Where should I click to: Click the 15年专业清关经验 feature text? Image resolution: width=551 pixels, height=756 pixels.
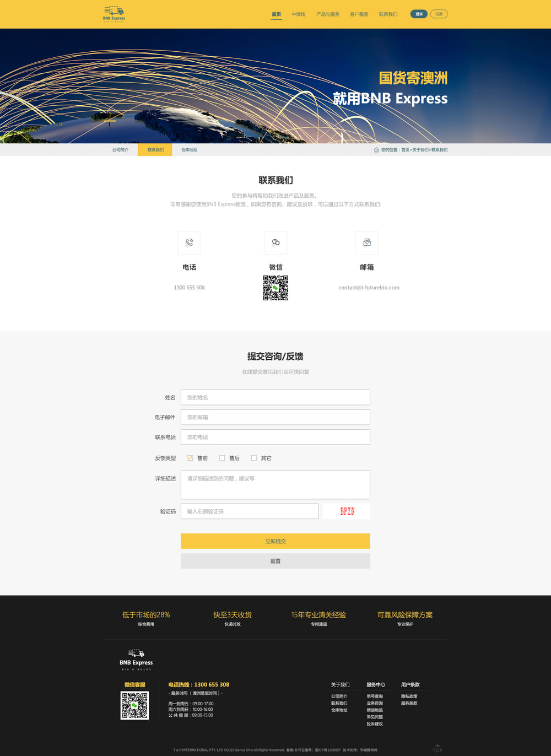pyautogui.click(x=318, y=614)
